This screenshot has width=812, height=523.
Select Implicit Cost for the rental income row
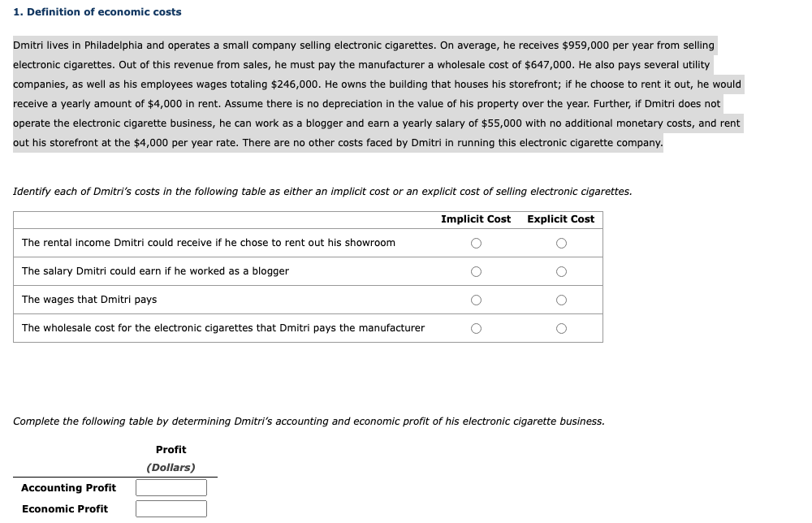tap(476, 242)
